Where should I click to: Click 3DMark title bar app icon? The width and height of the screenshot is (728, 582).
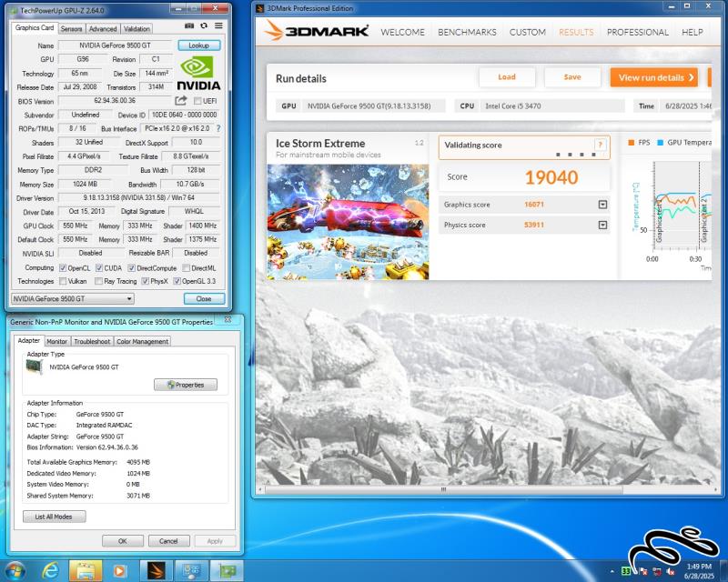click(x=260, y=8)
